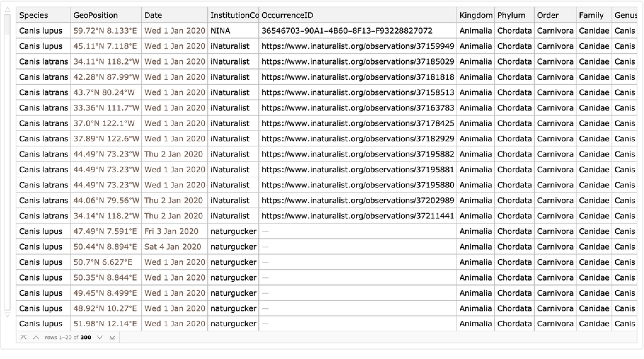Select the GeoPosition column header
The width and height of the screenshot is (644, 359).
[x=95, y=15]
